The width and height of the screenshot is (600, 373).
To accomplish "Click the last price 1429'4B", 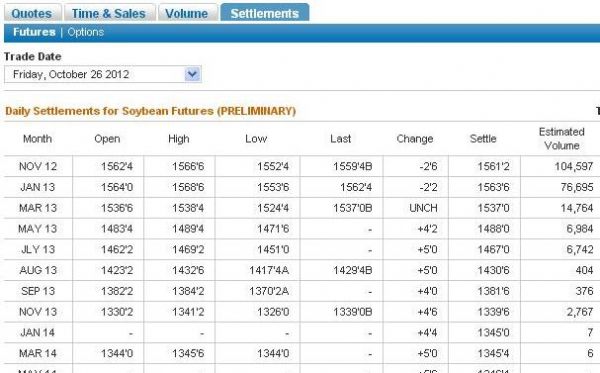I will click(352, 270).
